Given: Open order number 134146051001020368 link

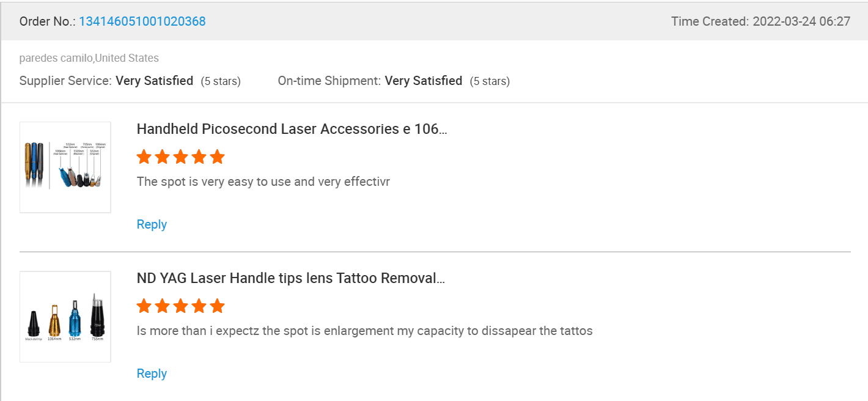Looking at the screenshot, I should pos(142,21).
